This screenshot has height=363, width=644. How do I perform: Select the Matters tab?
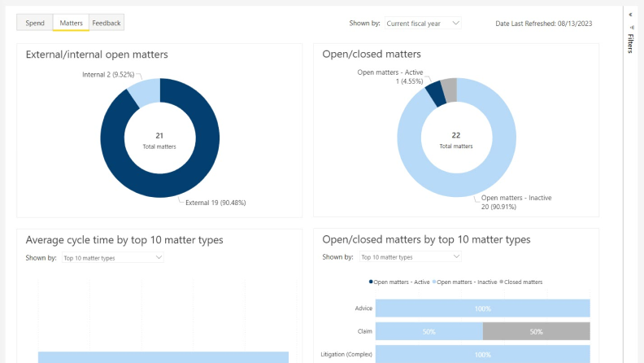tap(71, 23)
